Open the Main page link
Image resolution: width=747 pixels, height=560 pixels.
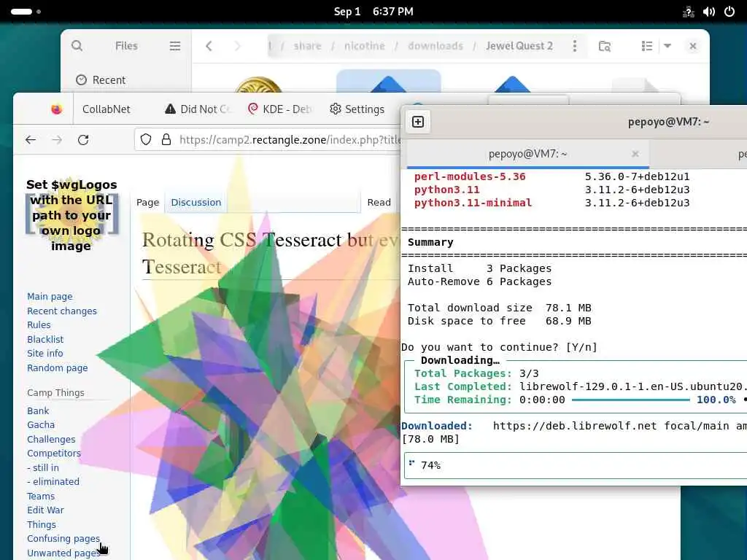pos(50,297)
